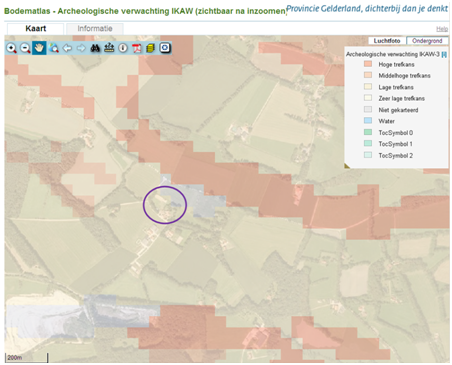Click the Provincie Gelderland slogan header
The height and width of the screenshot is (365, 452).
click(367, 9)
